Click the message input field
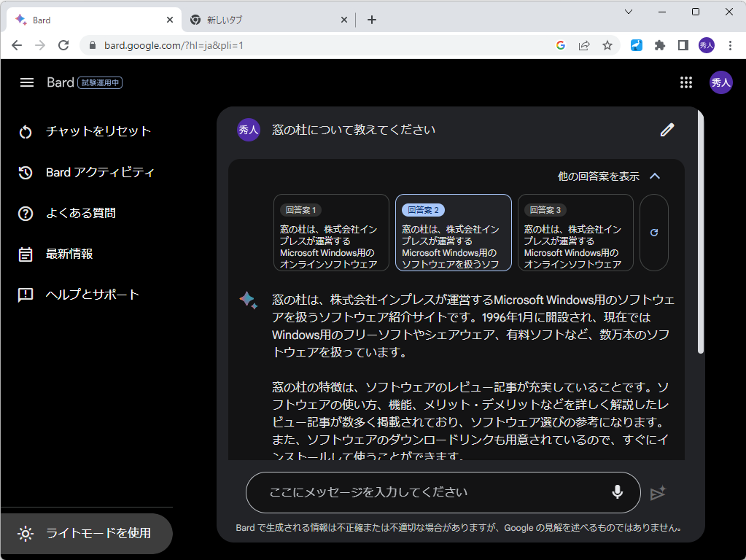The height and width of the screenshot is (560, 746). click(x=438, y=493)
